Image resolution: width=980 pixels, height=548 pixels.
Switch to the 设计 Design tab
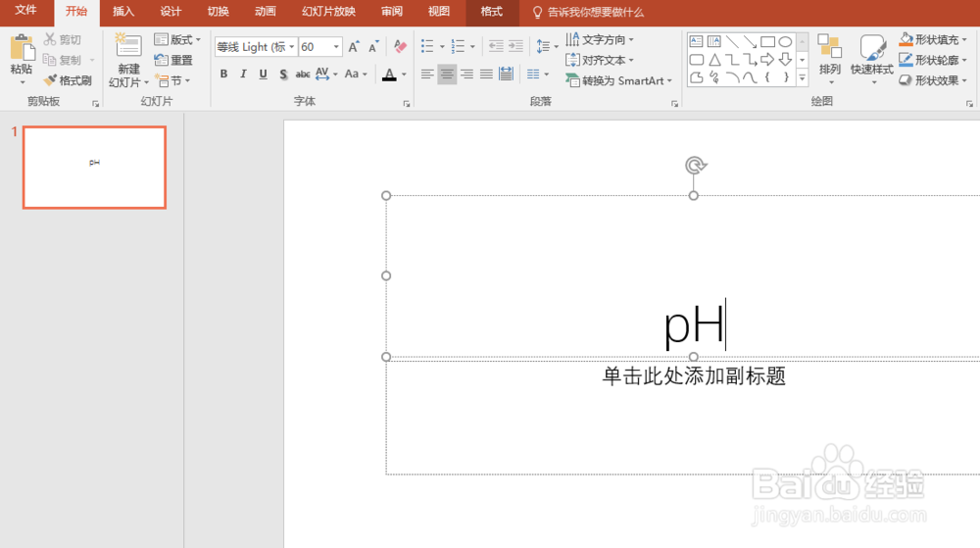click(171, 11)
